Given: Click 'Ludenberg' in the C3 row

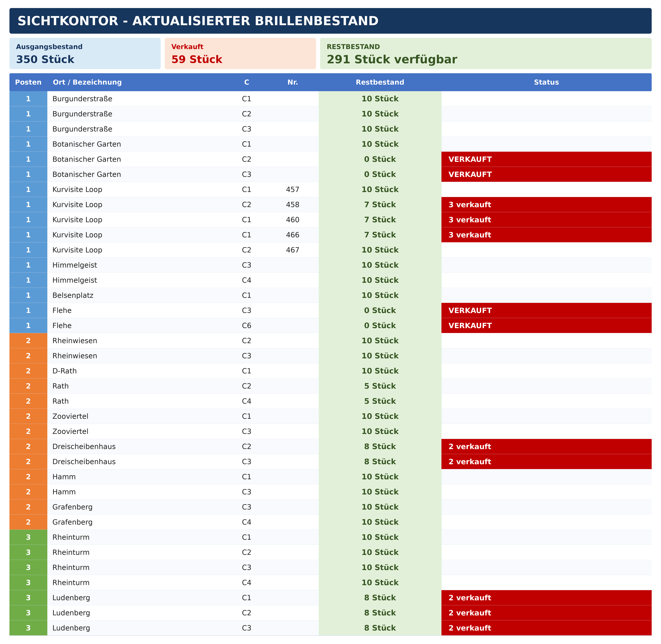Looking at the screenshot, I should click(71, 628).
